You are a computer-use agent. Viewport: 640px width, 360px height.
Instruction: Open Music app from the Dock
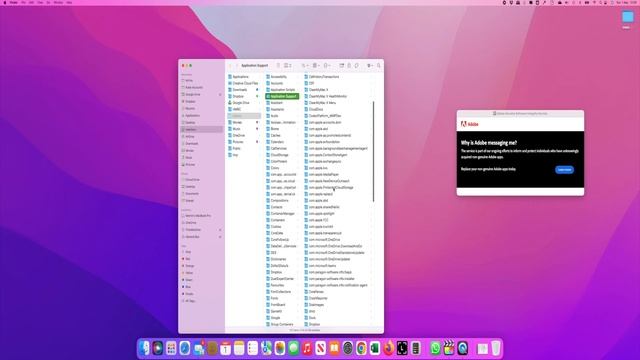307,348
